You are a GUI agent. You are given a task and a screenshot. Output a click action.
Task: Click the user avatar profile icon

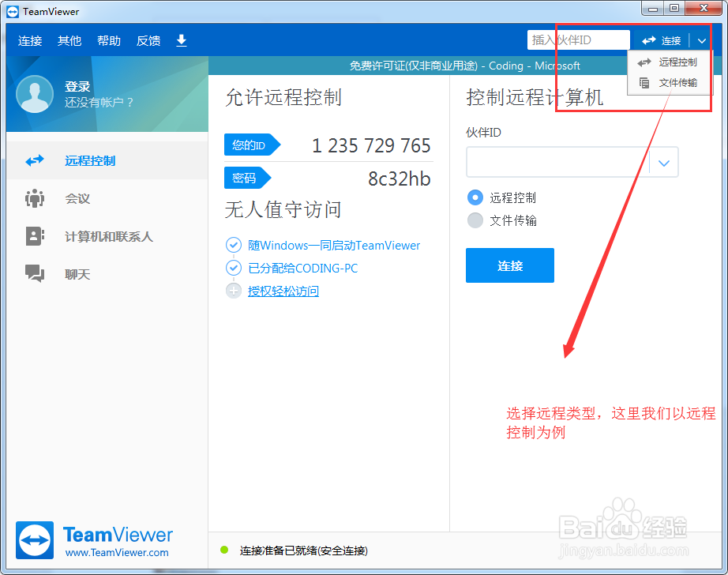[x=35, y=94]
